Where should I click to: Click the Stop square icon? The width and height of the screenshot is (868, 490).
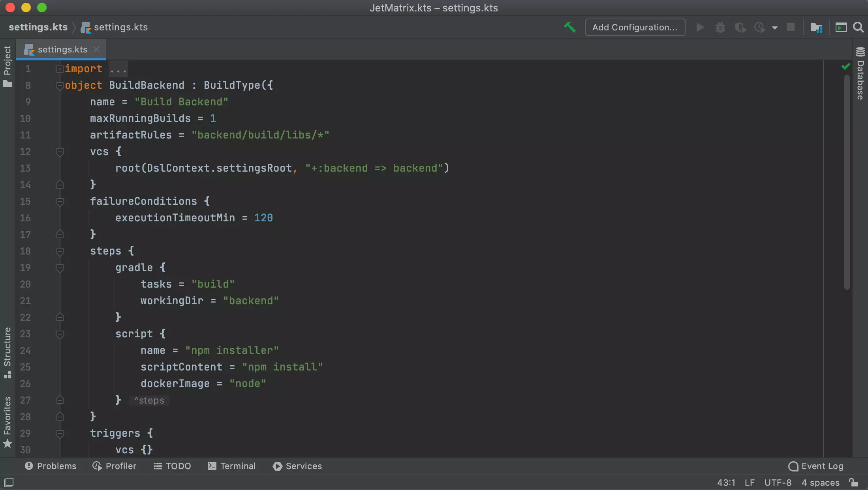coord(791,27)
